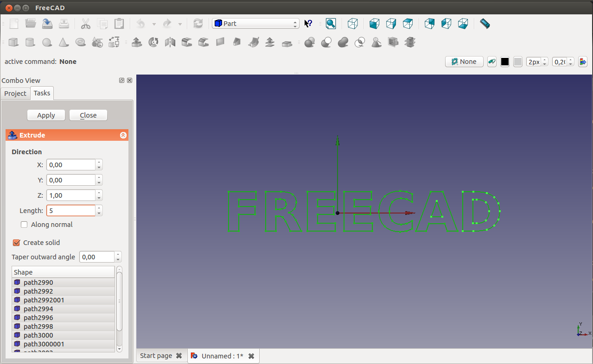Image resolution: width=593 pixels, height=364 pixels.
Task: Click the Fit All view icon
Action: click(331, 24)
